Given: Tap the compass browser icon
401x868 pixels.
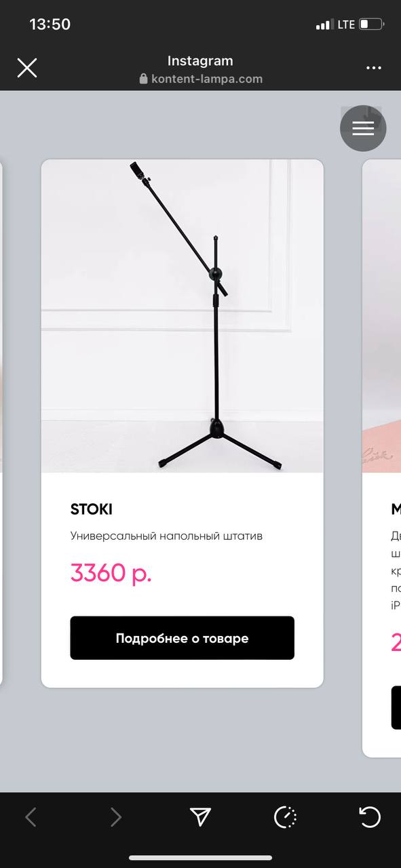Looking at the screenshot, I should tap(285, 817).
